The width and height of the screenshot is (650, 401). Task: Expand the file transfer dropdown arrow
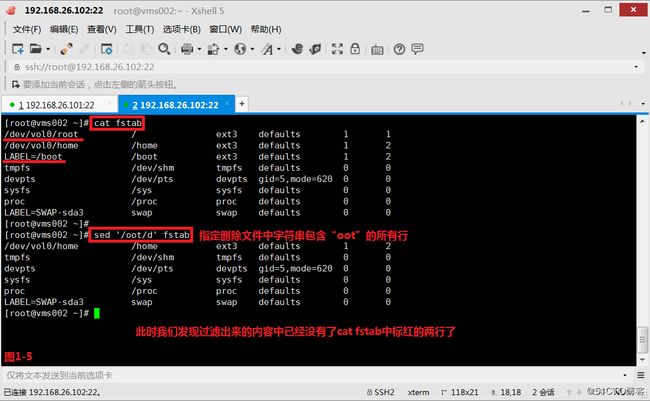(x=226, y=49)
